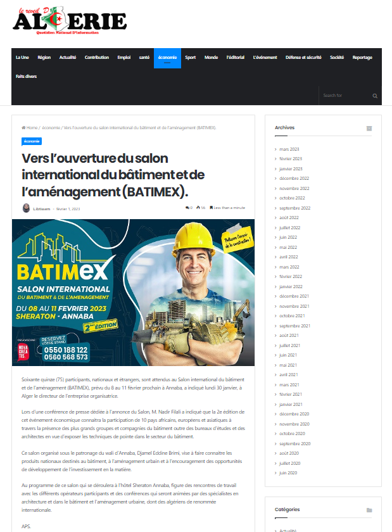Open author Libtisem avatar
Viewport: 392px width, 532px height.
26,208
